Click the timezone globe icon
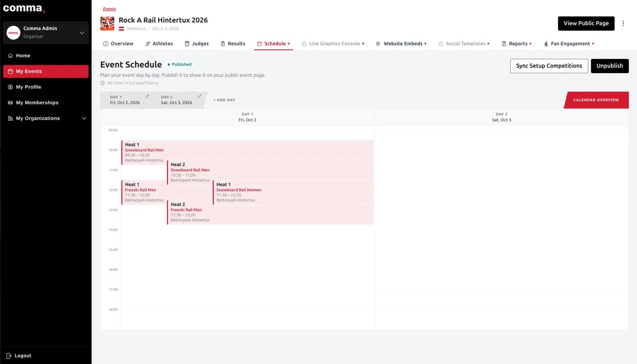The width and height of the screenshot is (637, 364). tap(103, 83)
